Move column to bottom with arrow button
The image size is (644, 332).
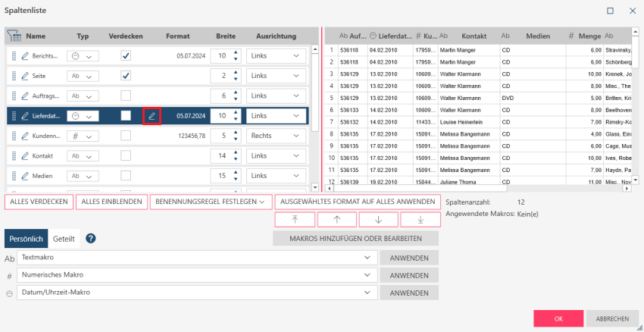420,219
